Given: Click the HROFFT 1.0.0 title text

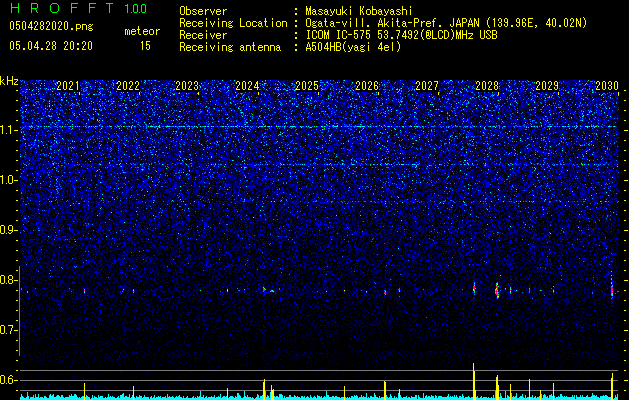Looking at the screenshot, I should (78, 8).
